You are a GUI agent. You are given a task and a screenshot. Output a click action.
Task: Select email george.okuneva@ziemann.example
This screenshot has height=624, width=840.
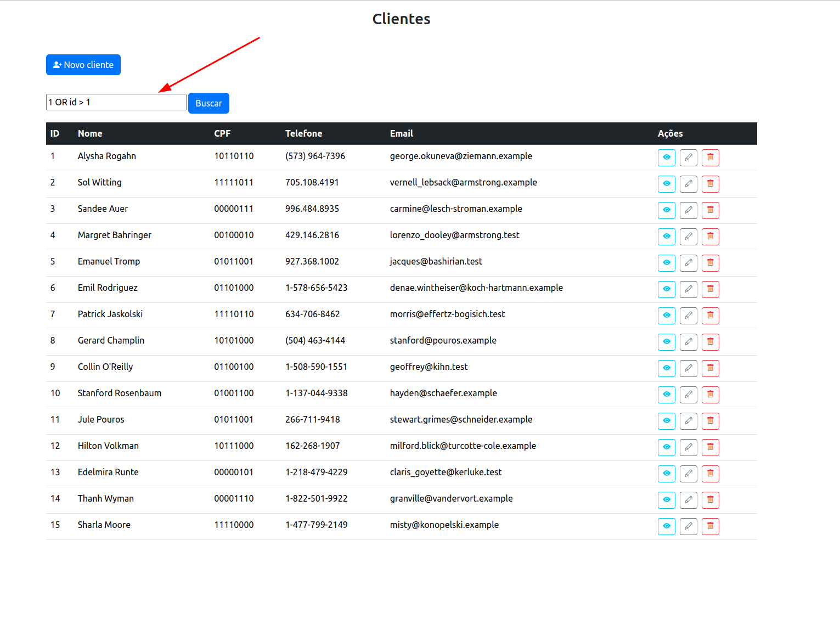(x=461, y=156)
